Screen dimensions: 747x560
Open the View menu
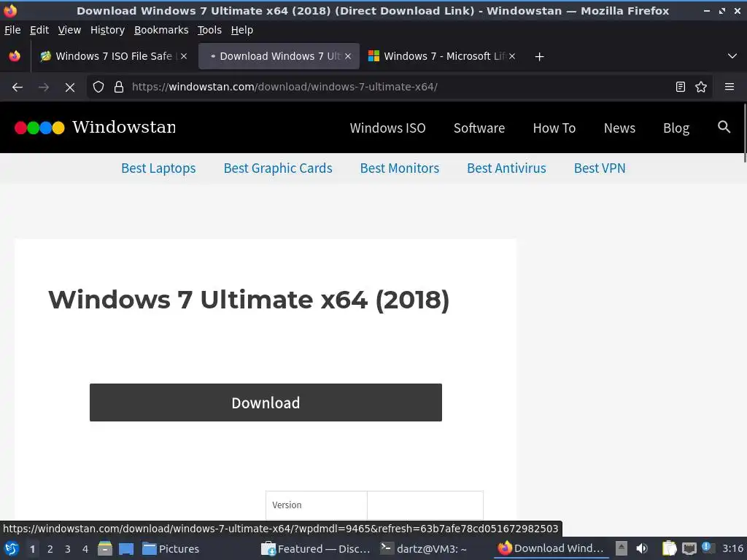point(69,30)
